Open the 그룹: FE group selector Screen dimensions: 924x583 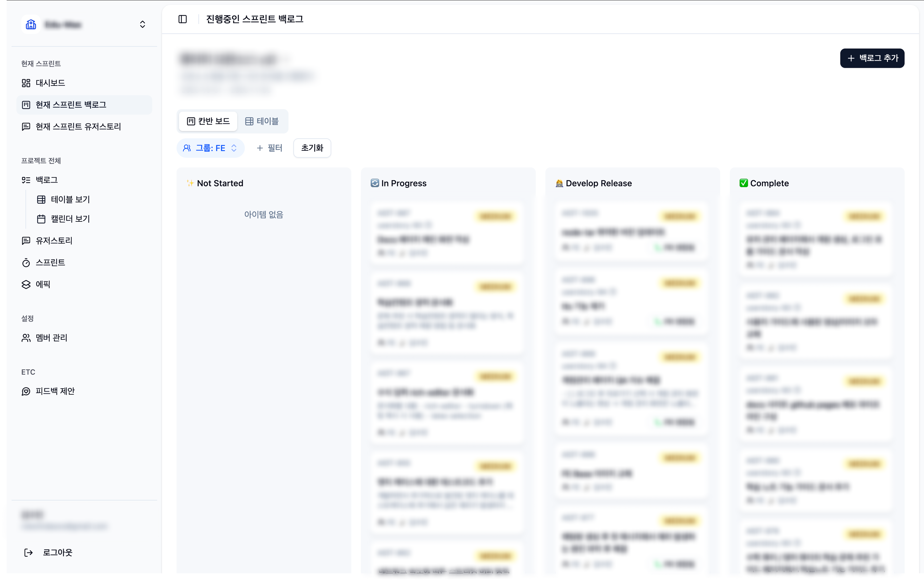211,148
